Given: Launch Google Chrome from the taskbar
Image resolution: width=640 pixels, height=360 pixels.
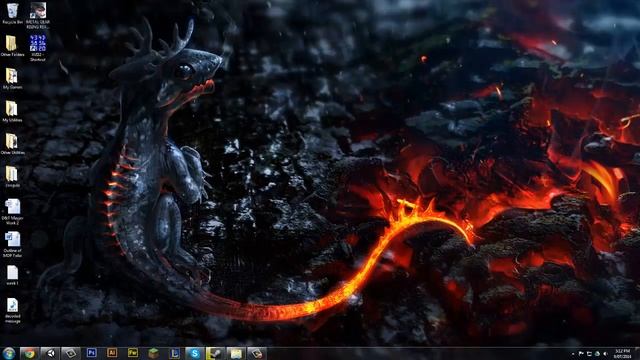Looking at the screenshot, I should (29, 353).
